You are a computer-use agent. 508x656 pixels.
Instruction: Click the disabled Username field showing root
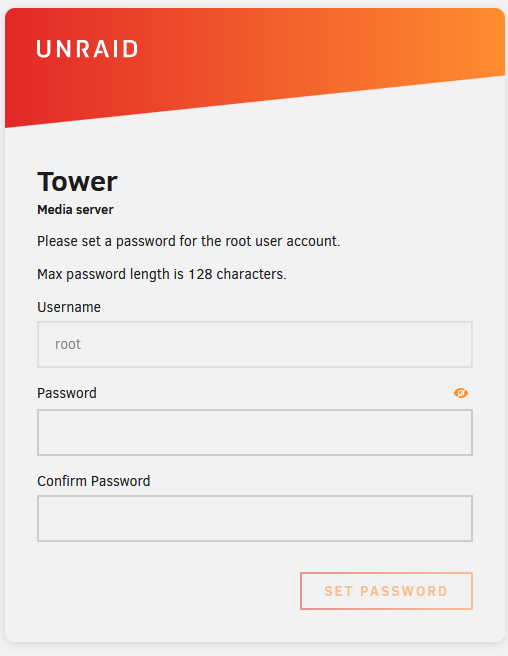pyautogui.click(x=255, y=345)
